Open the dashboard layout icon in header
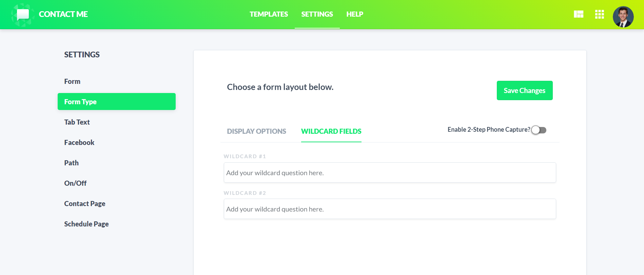644x275 pixels. pyautogui.click(x=579, y=14)
